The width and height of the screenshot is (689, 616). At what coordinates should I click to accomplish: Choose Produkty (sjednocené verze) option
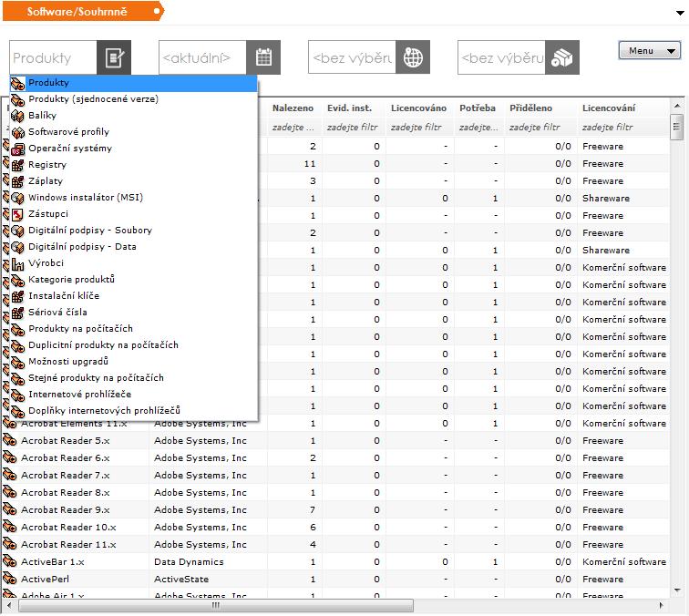[134, 99]
